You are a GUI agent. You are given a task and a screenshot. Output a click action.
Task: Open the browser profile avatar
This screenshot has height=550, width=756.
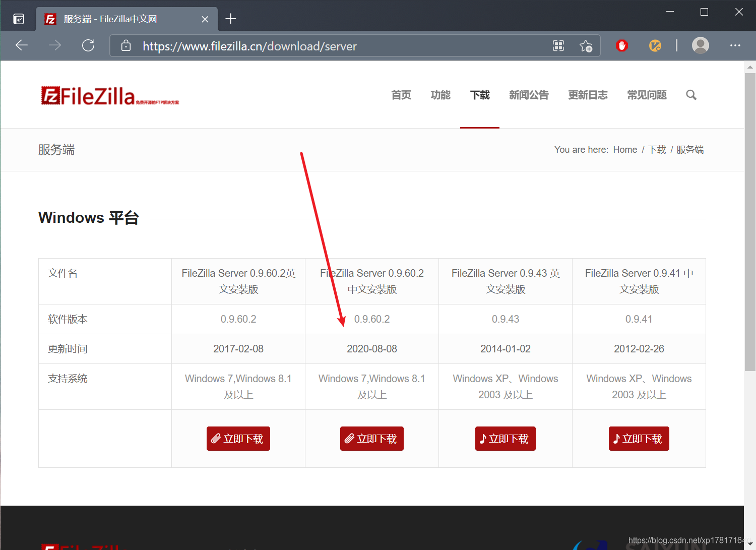(x=700, y=45)
